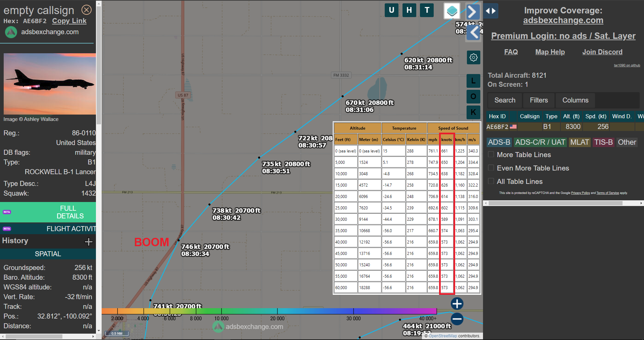
Task: Zoom out with the minus button
Action: [x=457, y=319]
